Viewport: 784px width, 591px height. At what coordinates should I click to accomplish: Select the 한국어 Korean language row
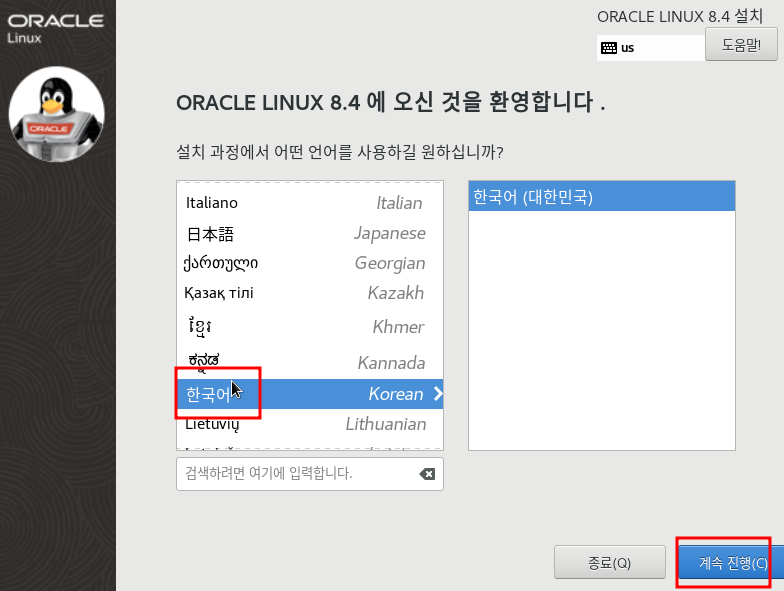click(310, 394)
